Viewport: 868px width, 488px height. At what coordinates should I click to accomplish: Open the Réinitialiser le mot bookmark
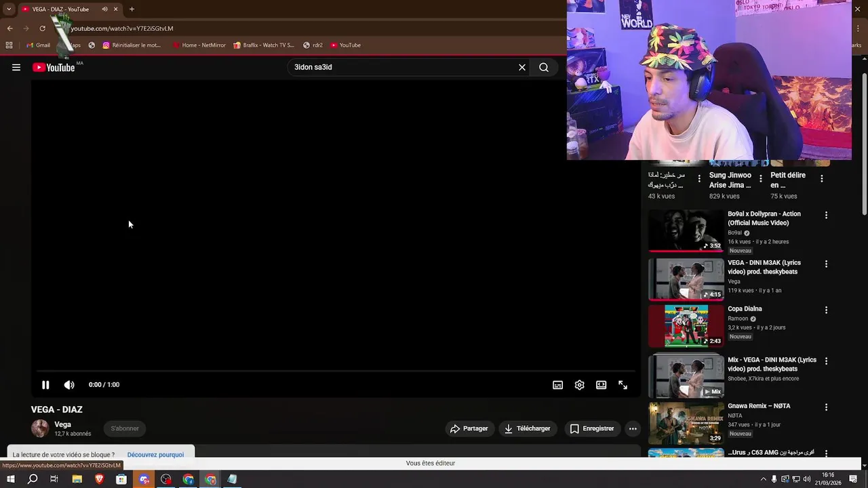pyautogui.click(x=132, y=45)
